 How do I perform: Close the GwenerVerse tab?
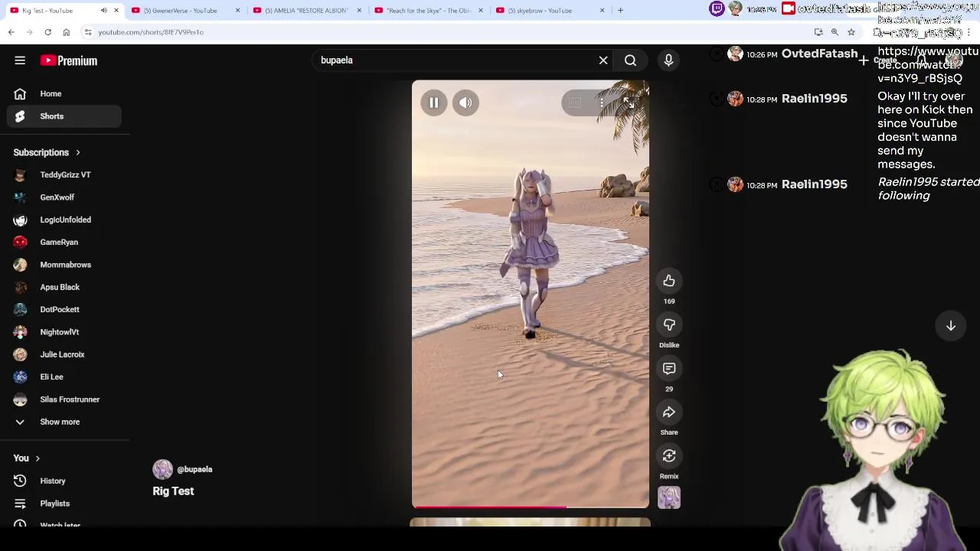coord(237,11)
